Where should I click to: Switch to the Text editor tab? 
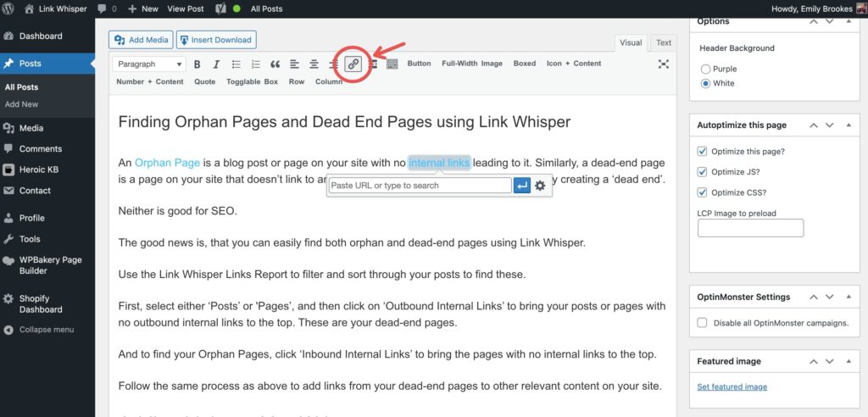(663, 42)
